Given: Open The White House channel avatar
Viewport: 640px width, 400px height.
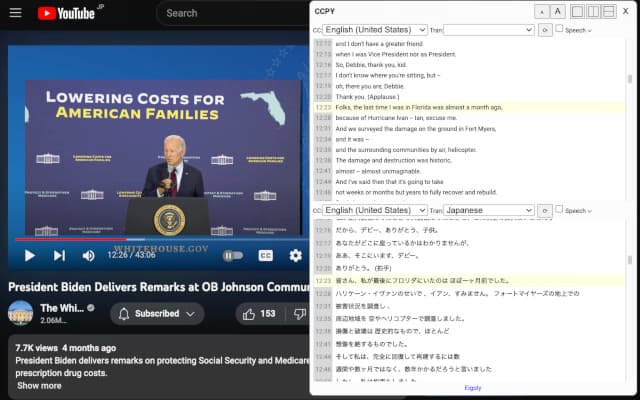Looking at the screenshot, I should 20,313.
